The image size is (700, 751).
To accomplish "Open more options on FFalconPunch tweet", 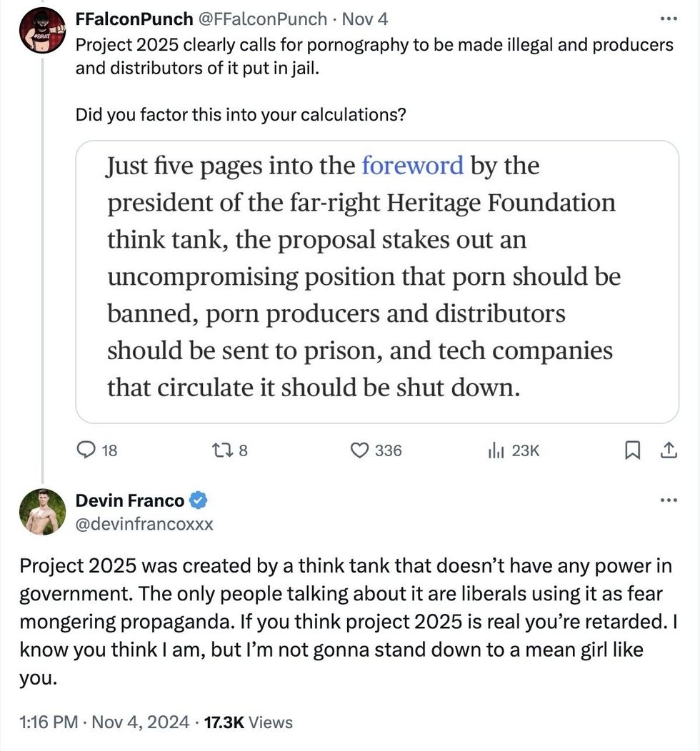I will pos(668,19).
